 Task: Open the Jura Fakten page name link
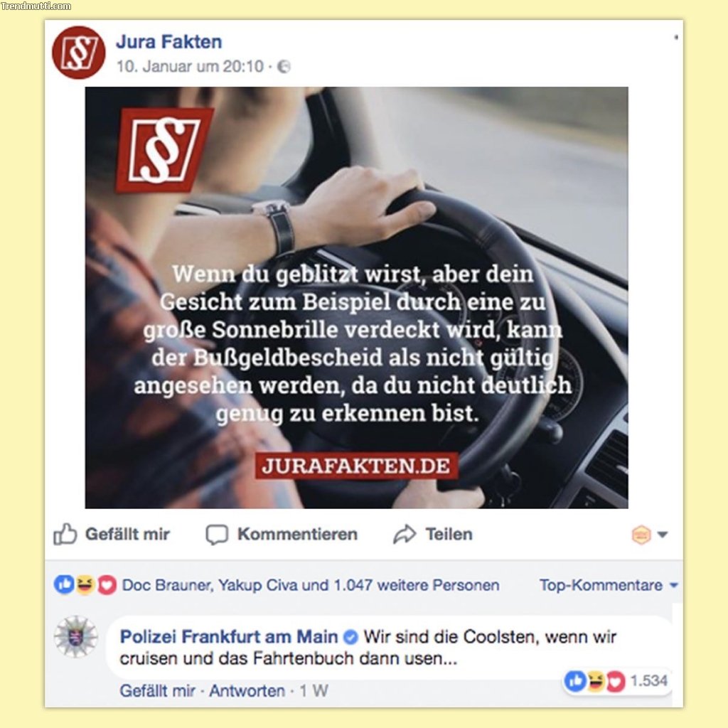[169, 42]
